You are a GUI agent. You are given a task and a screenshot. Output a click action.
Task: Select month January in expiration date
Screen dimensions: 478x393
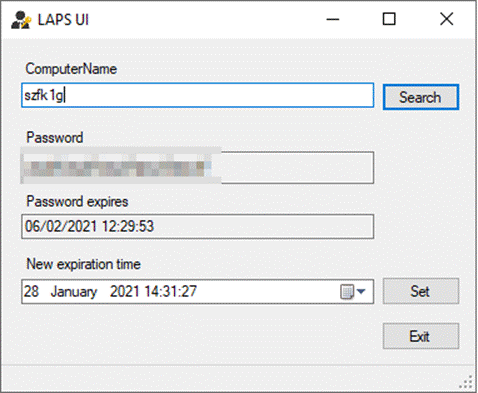tap(74, 292)
